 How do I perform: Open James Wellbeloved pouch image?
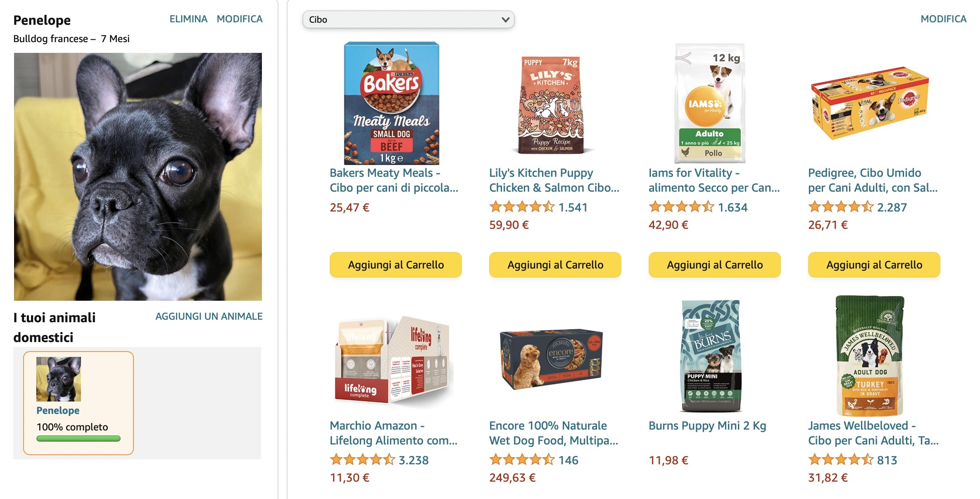coord(870,356)
